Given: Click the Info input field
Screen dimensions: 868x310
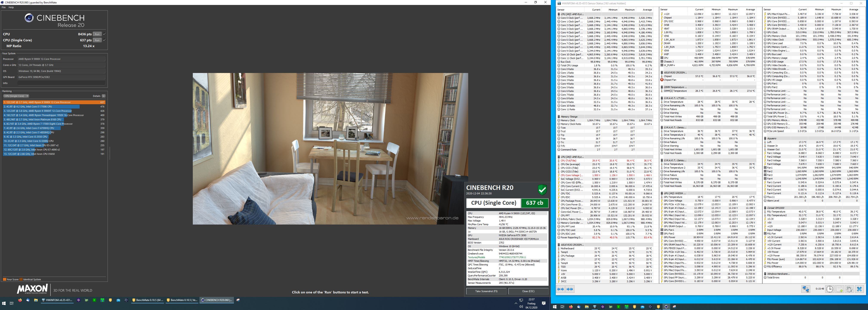Looking at the screenshot, I should 61,83.
